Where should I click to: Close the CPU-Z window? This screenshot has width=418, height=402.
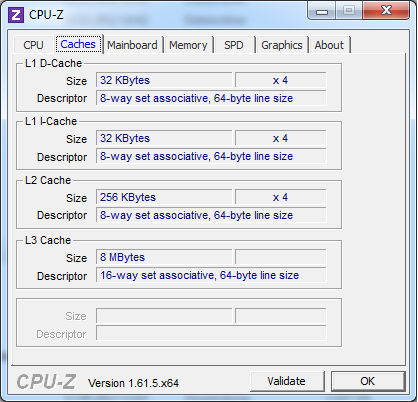(386, 11)
